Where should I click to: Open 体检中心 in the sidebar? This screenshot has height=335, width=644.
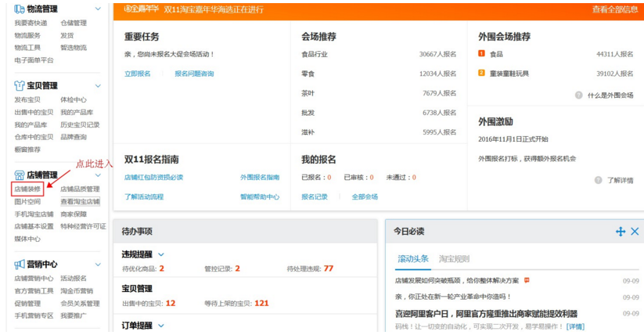click(74, 99)
